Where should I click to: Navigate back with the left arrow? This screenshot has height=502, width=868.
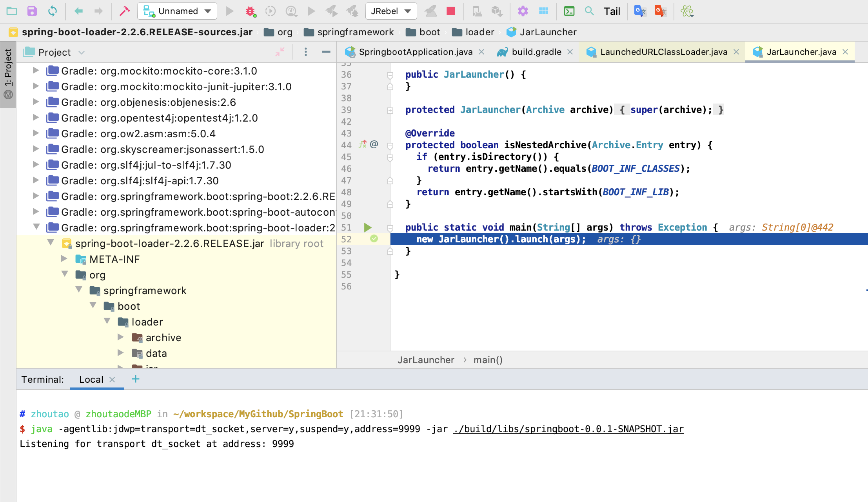(78, 11)
